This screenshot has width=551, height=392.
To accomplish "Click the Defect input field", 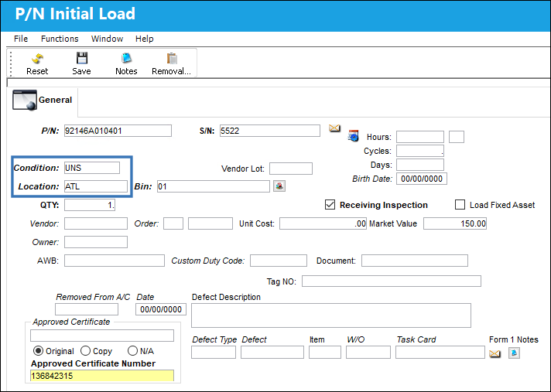I will pos(272,353).
